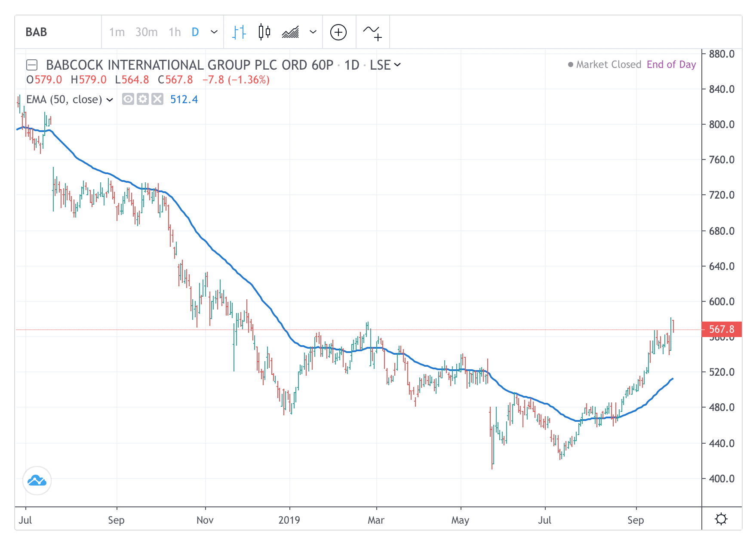Click the Compare or Add Symbol plus icon
Image resolution: width=756 pixels, height=546 pixels.
[338, 32]
